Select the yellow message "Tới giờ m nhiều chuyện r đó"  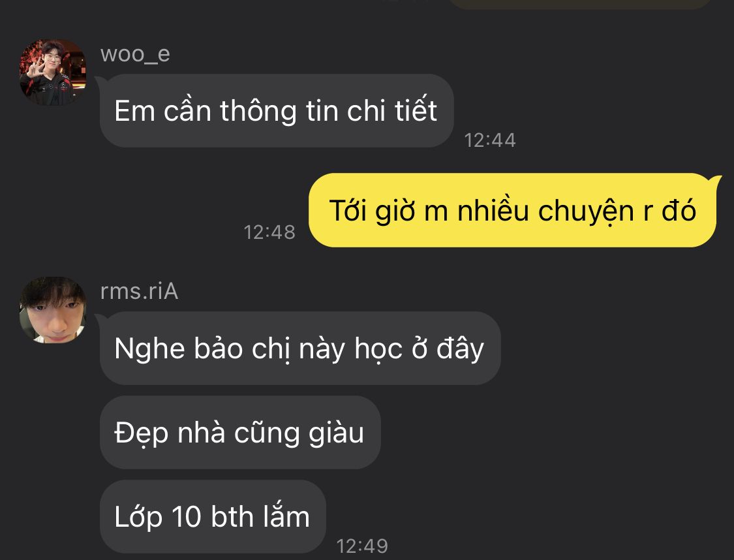coord(513,210)
